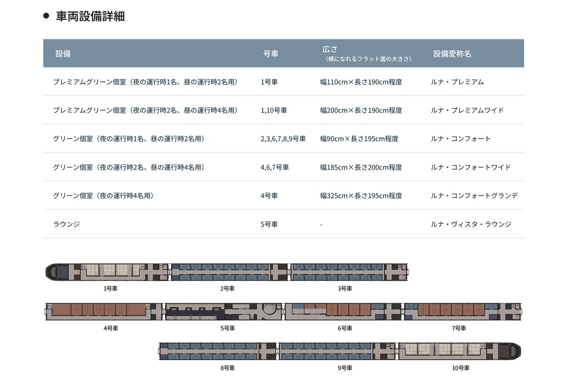The image size is (564, 392).
Task: Click the 2号車 label under its diagram
Action: coord(227,289)
